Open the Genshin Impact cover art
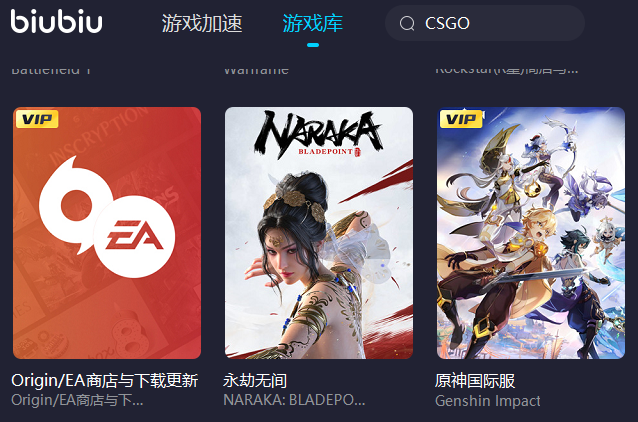638x422 pixels. click(x=531, y=233)
